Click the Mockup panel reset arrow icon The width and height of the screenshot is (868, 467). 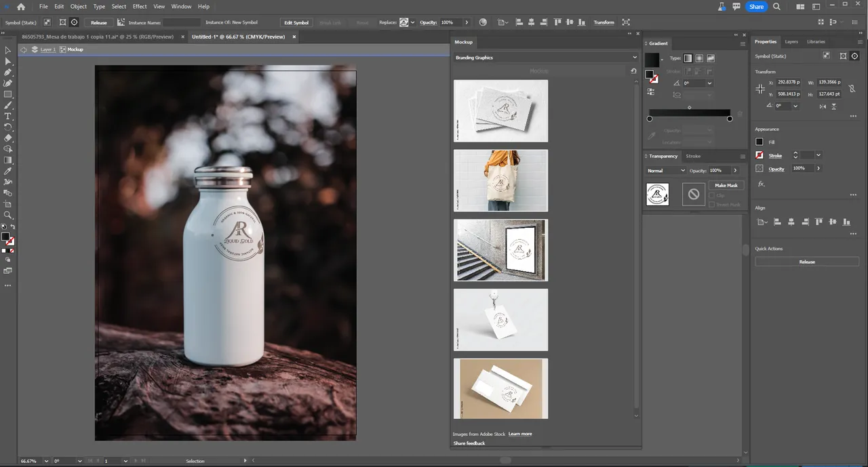(633, 70)
